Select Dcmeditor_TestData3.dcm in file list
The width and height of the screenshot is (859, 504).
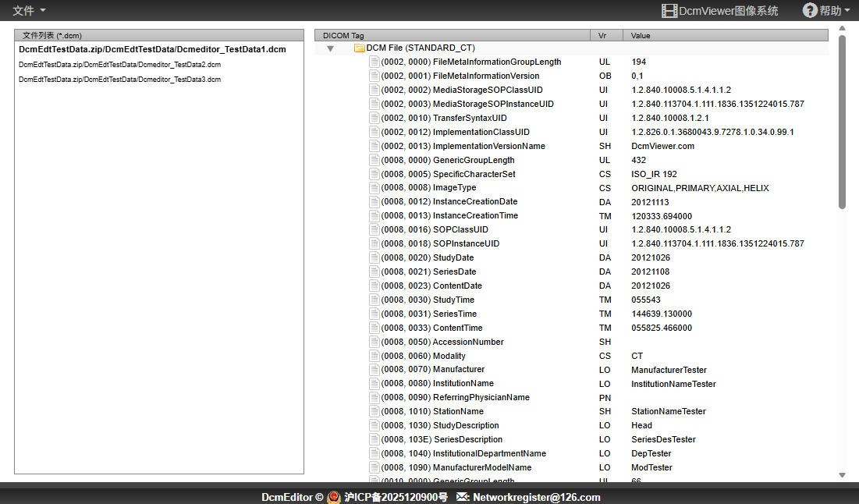pyautogui.click(x=119, y=80)
